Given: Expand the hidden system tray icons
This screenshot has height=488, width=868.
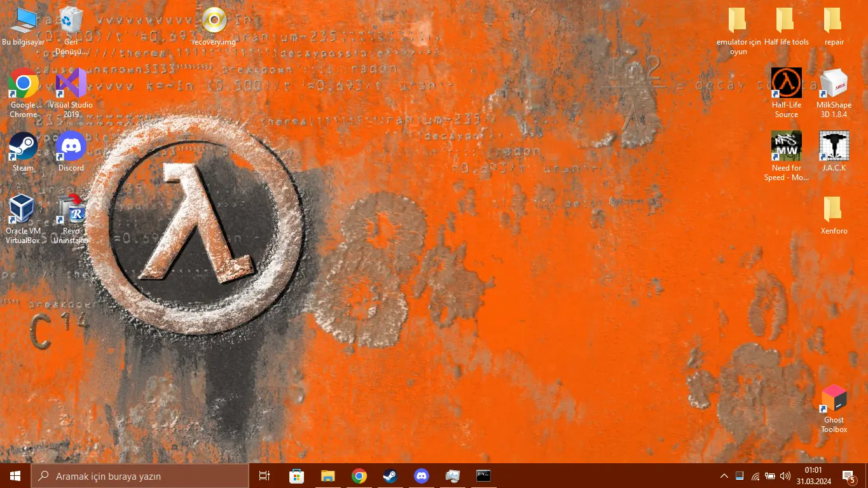Looking at the screenshot, I should [724, 476].
